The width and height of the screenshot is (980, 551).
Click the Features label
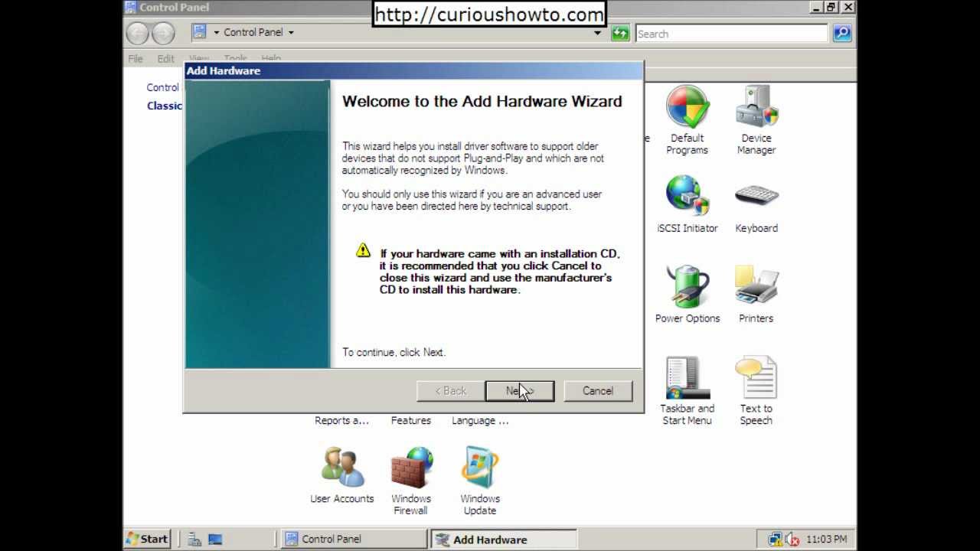click(411, 420)
